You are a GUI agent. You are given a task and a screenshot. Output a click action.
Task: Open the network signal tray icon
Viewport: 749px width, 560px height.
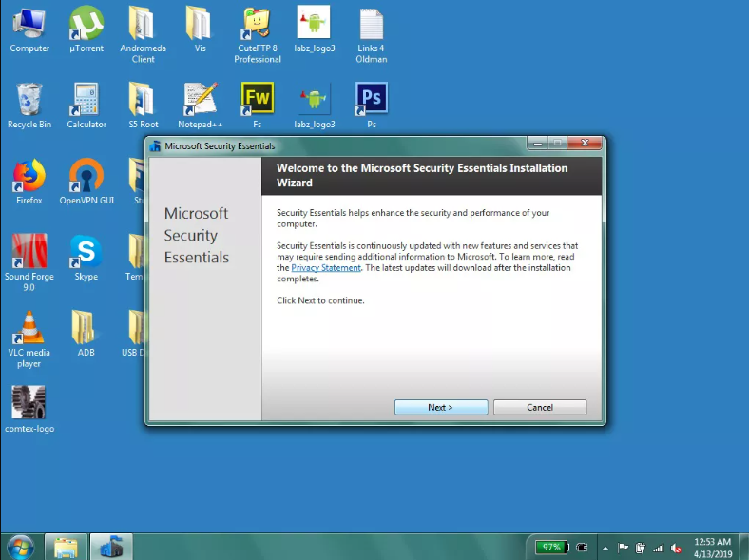click(659, 548)
